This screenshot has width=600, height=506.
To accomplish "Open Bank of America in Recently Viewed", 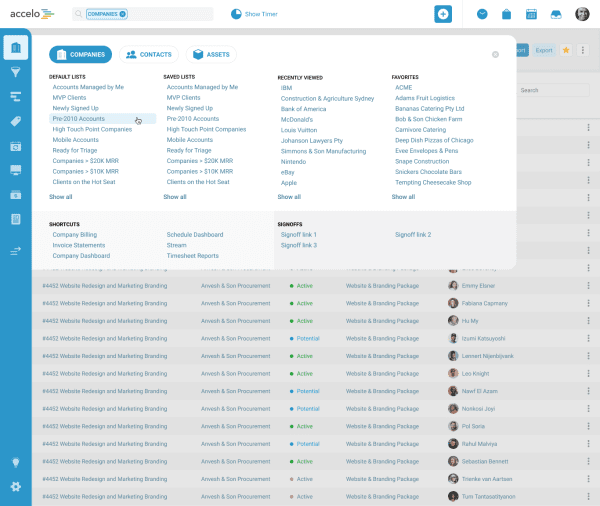I will pos(303,109).
